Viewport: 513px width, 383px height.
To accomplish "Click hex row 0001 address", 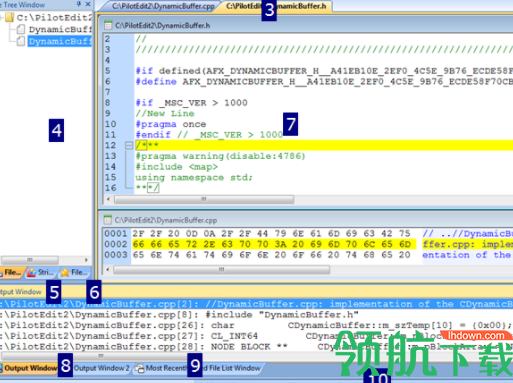I will point(116,233).
